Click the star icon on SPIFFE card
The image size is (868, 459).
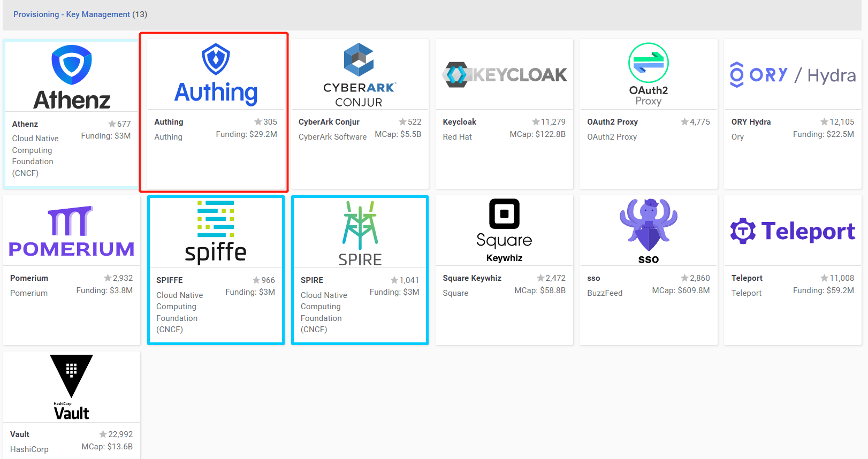256,280
